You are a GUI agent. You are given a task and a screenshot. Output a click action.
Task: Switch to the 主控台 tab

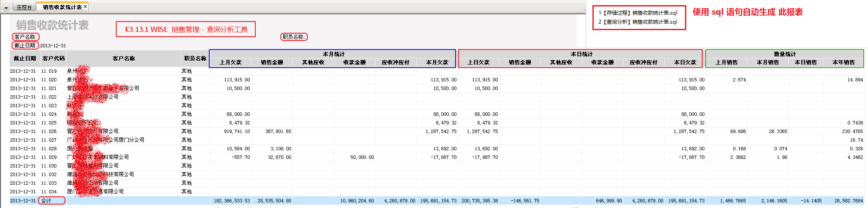24,7
